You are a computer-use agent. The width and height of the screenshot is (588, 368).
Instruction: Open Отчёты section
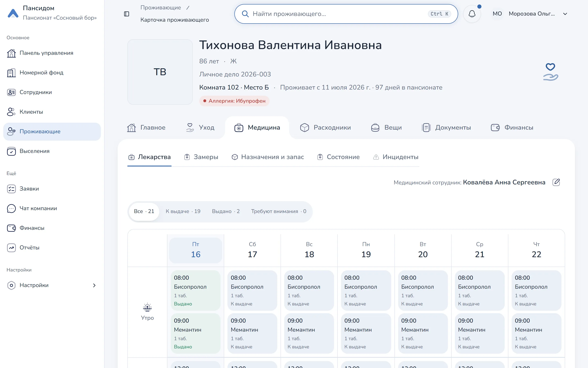click(52, 248)
